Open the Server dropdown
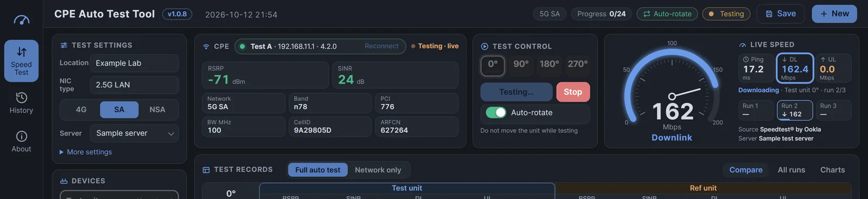 point(135,133)
